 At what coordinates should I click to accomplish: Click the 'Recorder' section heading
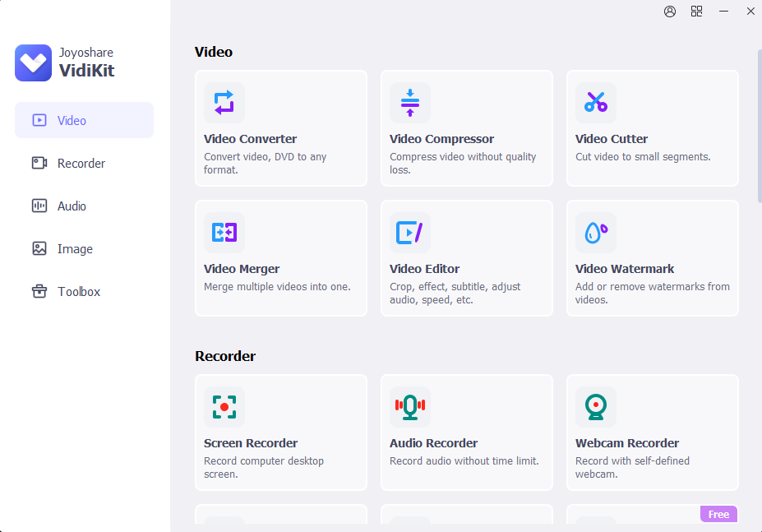[225, 357]
